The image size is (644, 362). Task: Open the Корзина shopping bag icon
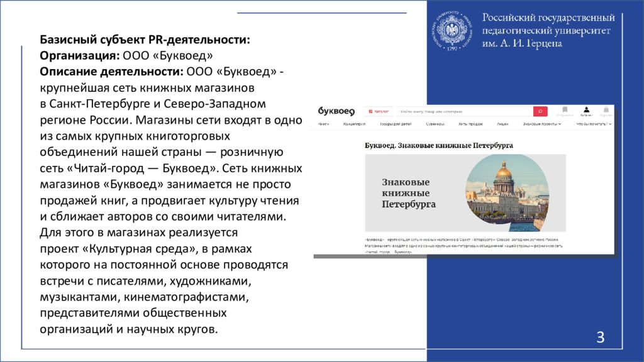[x=606, y=111]
